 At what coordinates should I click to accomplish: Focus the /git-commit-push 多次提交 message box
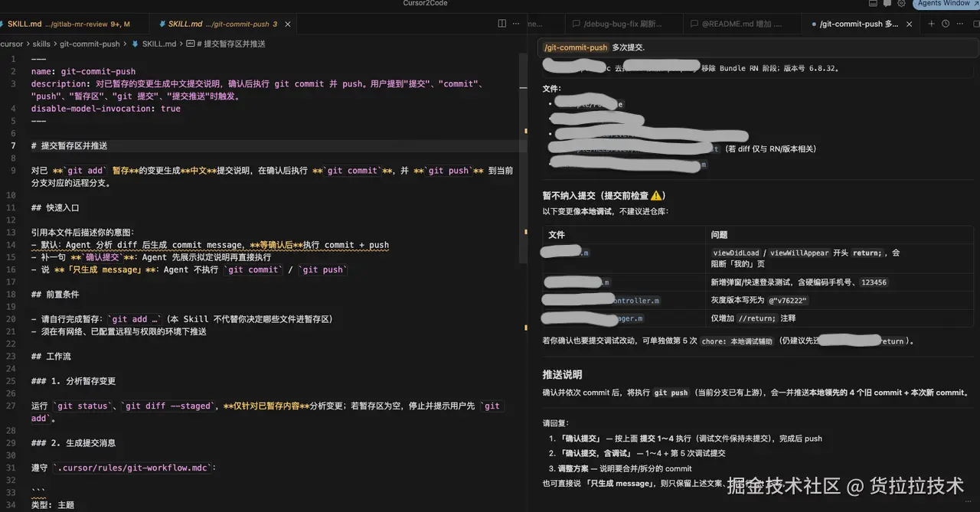[758, 47]
